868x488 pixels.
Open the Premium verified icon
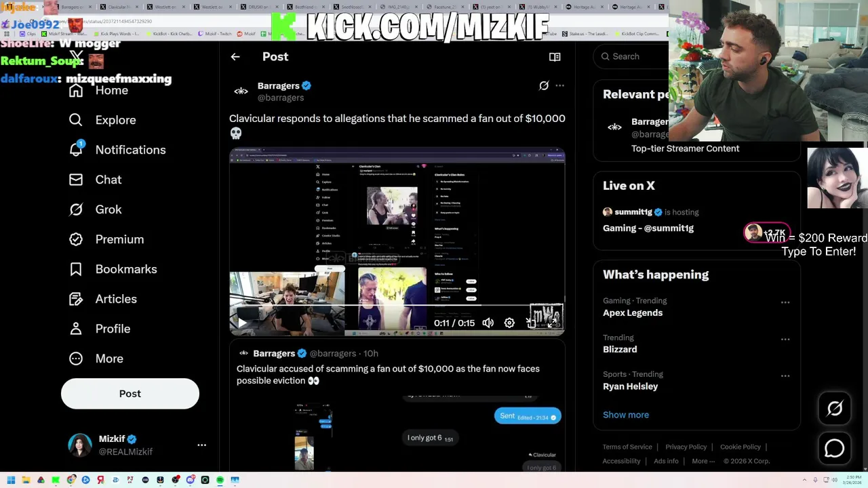[x=76, y=239]
